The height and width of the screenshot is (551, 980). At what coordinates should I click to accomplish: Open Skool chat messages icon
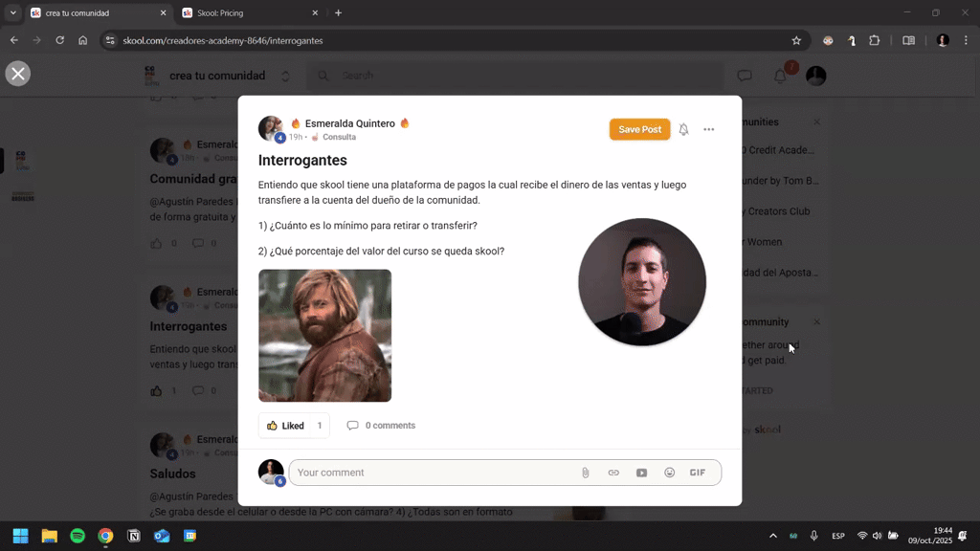(745, 76)
